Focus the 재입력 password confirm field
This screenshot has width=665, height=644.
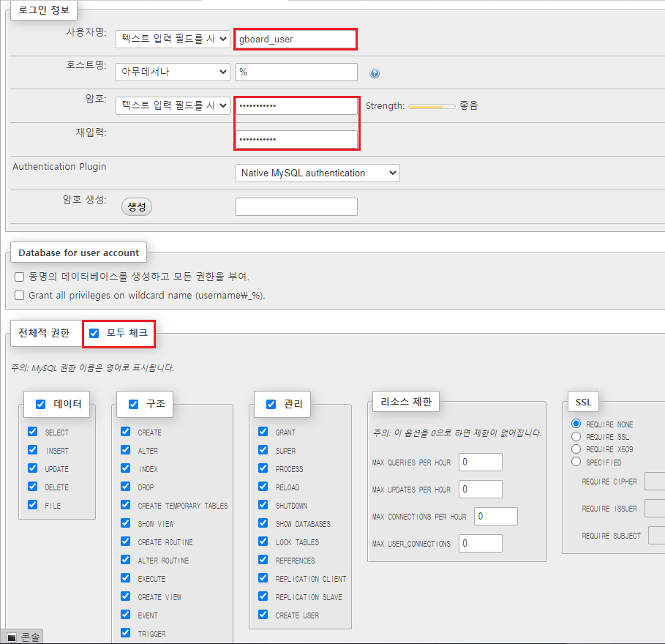click(x=296, y=140)
